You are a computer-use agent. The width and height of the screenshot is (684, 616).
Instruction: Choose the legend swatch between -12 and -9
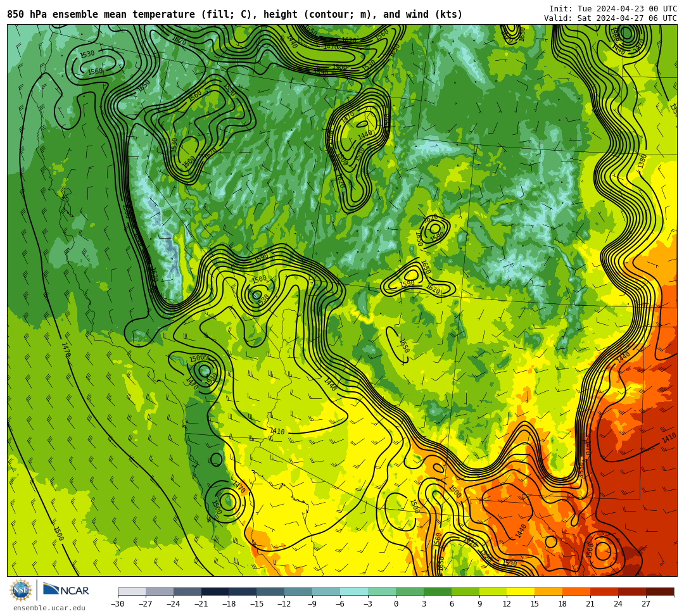pos(299,591)
